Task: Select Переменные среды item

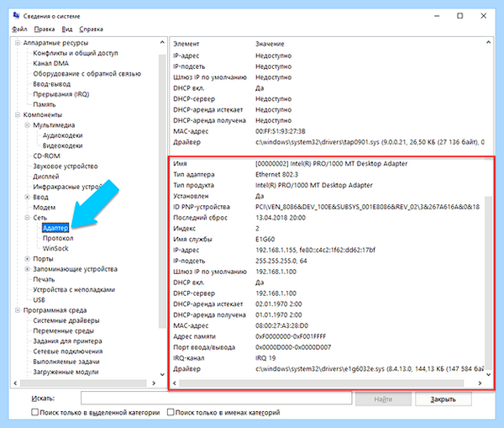Action: tap(63, 330)
